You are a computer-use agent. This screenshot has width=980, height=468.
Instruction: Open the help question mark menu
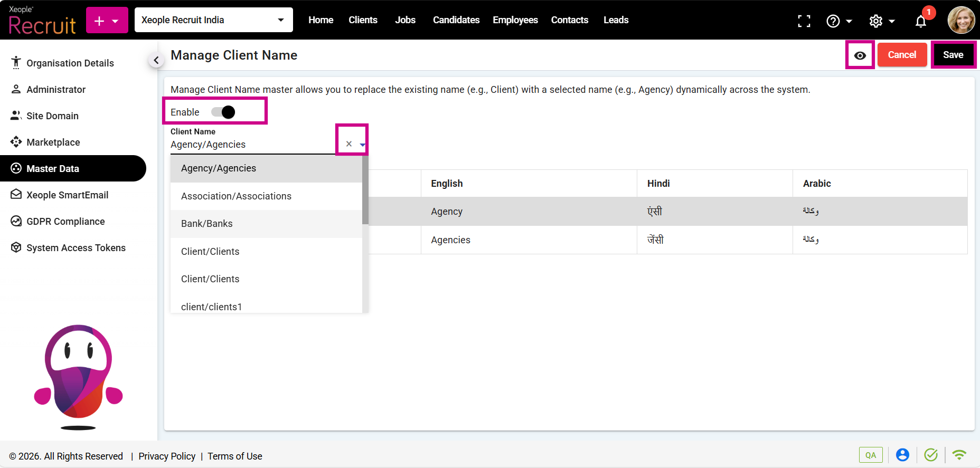838,21
